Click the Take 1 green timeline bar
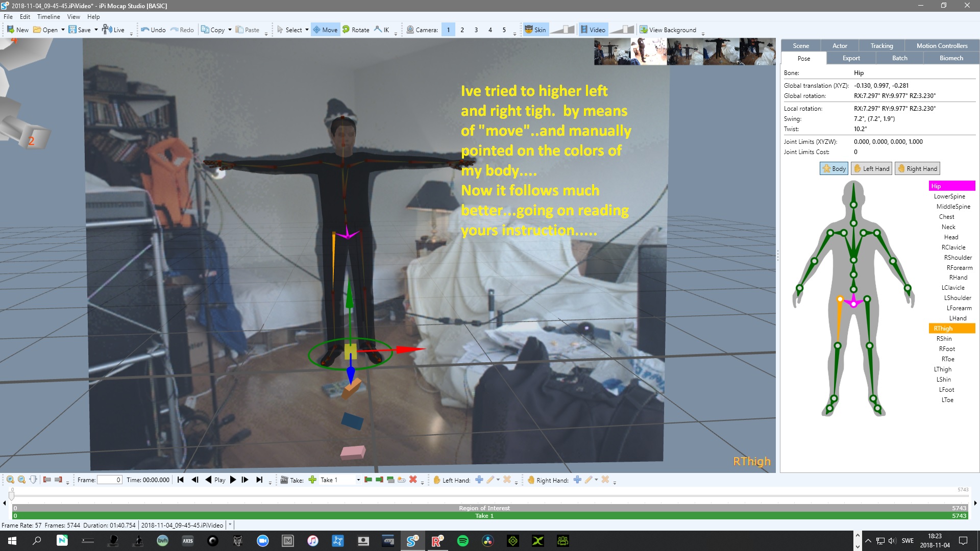The height and width of the screenshot is (551, 980). (x=490, y=516)
